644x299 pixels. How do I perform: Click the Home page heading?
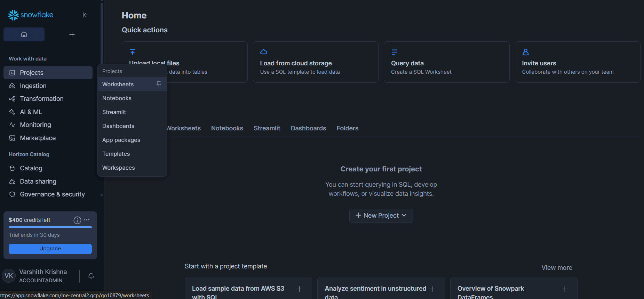[x=134, y=15]
